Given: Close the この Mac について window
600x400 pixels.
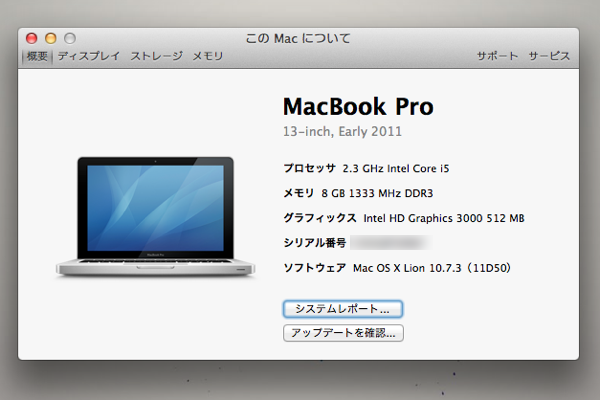Looking at the screenshot, I should point(31,38).
